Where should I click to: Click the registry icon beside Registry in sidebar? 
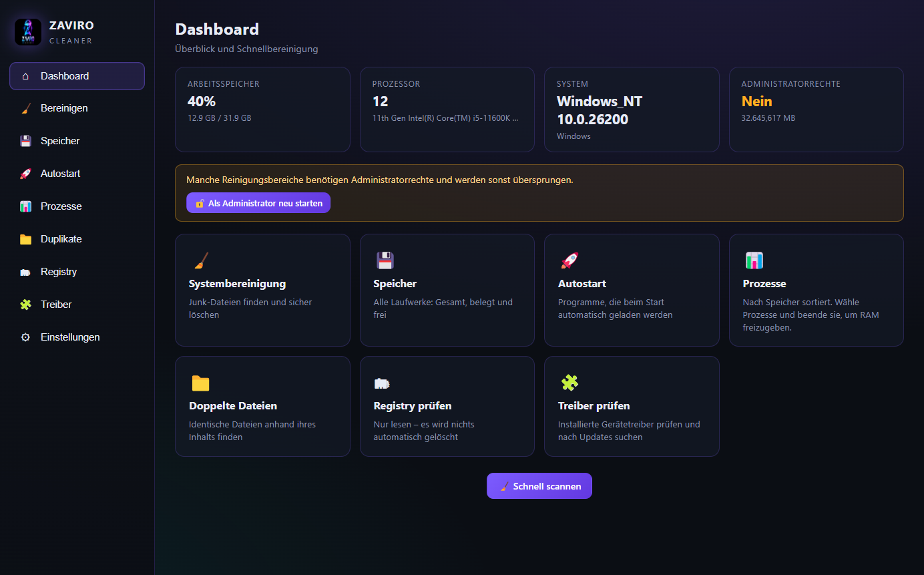(25, 272)
